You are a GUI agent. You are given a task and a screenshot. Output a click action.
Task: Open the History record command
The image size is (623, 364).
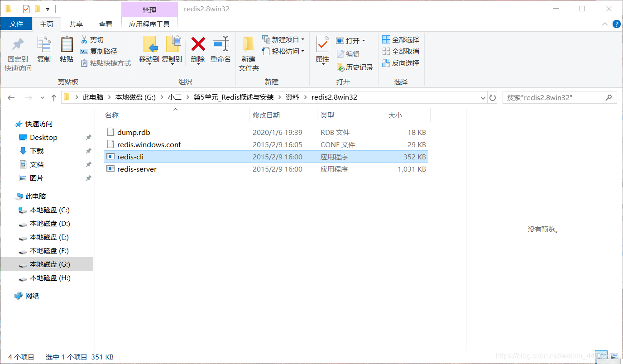pos(355,67)
